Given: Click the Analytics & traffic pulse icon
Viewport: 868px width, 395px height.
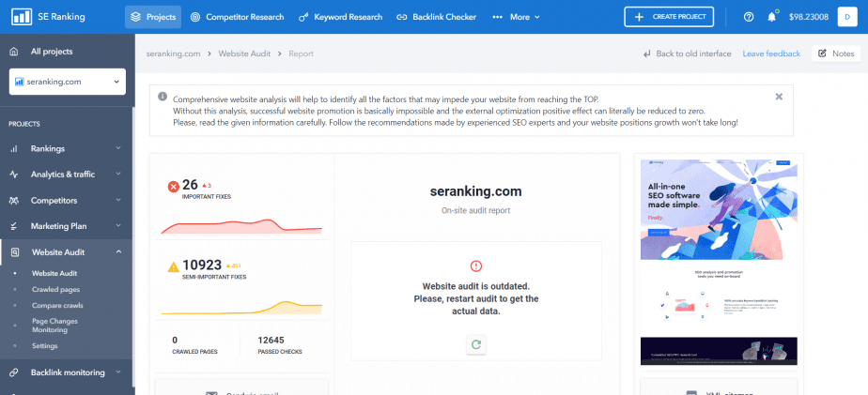Looking at the screenshot, I should point(14,175).
